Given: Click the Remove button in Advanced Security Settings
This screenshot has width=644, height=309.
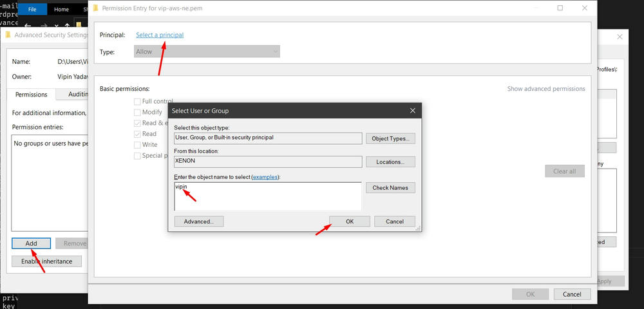Looking at the screenshot, I should tap(72, 243).
